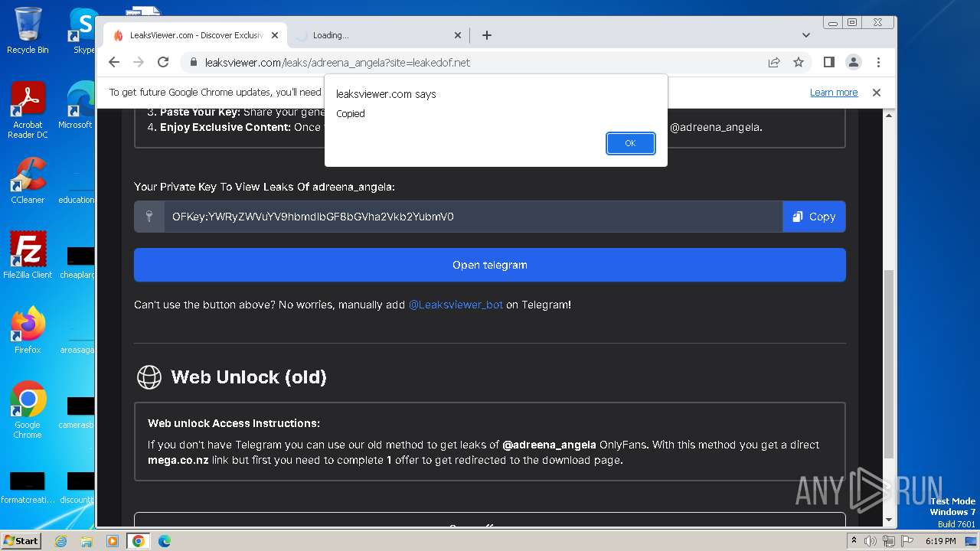
Task: Open the Recycle Bin desktop icon
Action: [x=28, y=31]
